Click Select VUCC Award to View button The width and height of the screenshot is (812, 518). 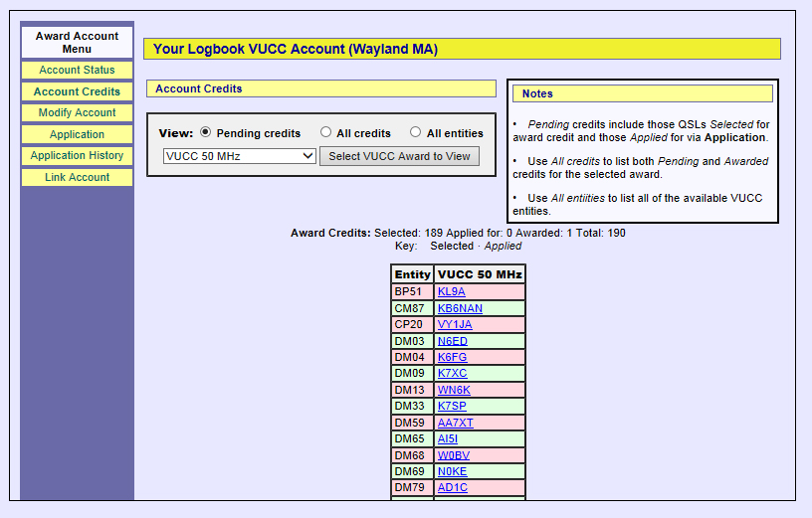[x=399, y=156]
